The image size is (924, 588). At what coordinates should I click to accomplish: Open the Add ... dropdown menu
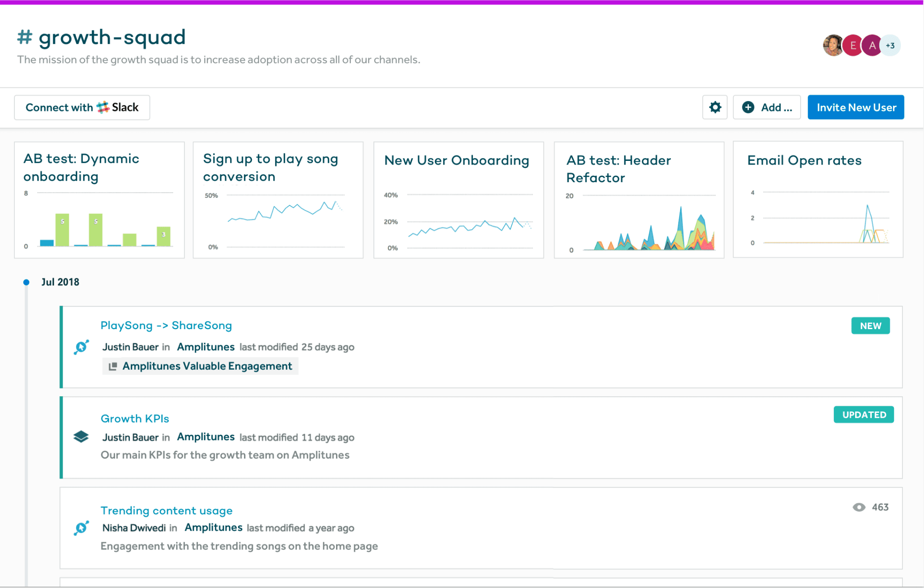[x=767, y=107]
